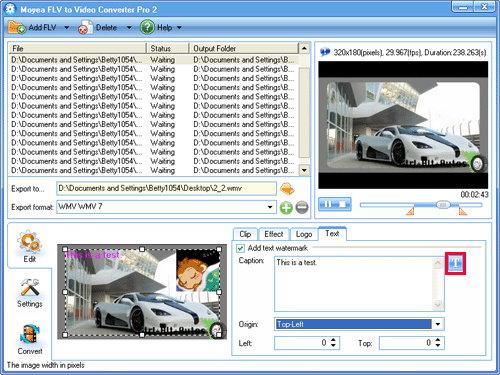Image resolution: width=500 pixels, height=375 pixels.
Task: Select the Text tab
Action: (332, 233)
